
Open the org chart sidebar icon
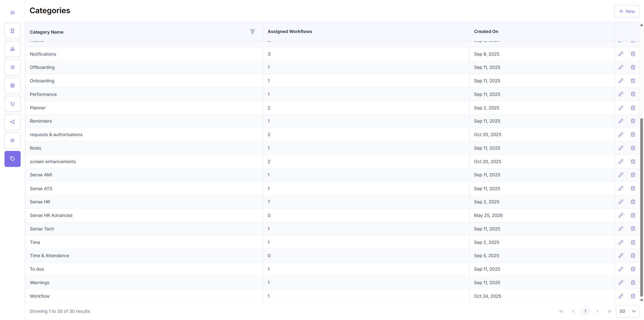13,49
